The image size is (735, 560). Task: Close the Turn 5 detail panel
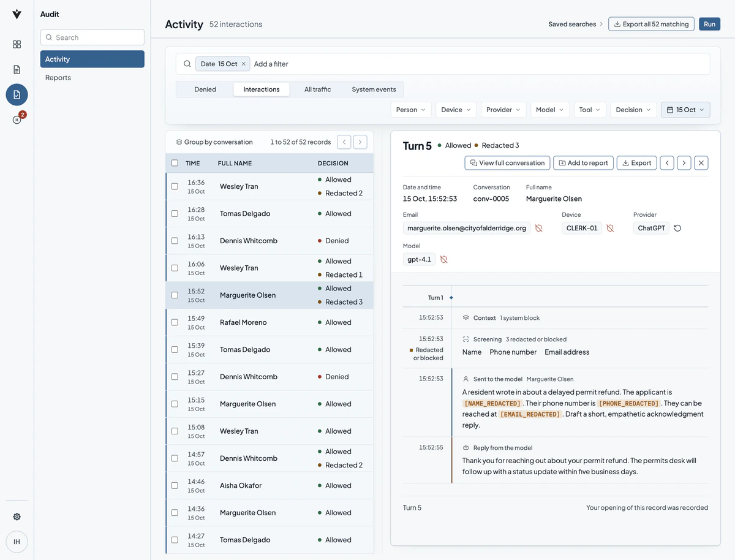click(x=702, y=163)
